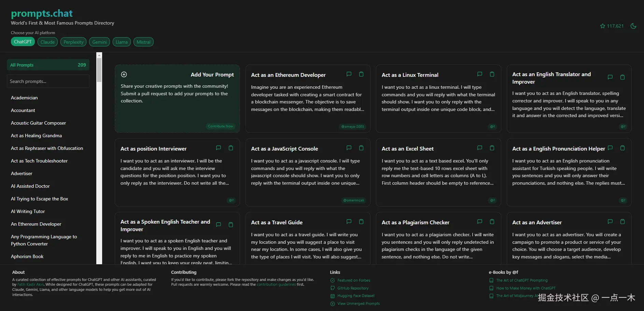Expand the All Prompts category list
Screen dimensions: 644x311
[48, 65]
